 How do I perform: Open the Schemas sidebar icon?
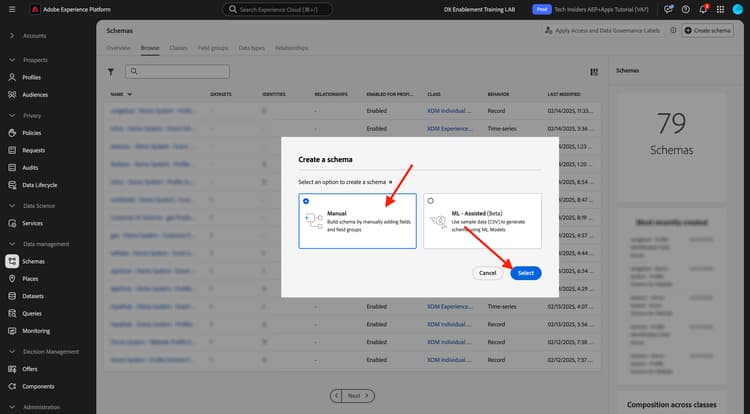tap(12, 261)
